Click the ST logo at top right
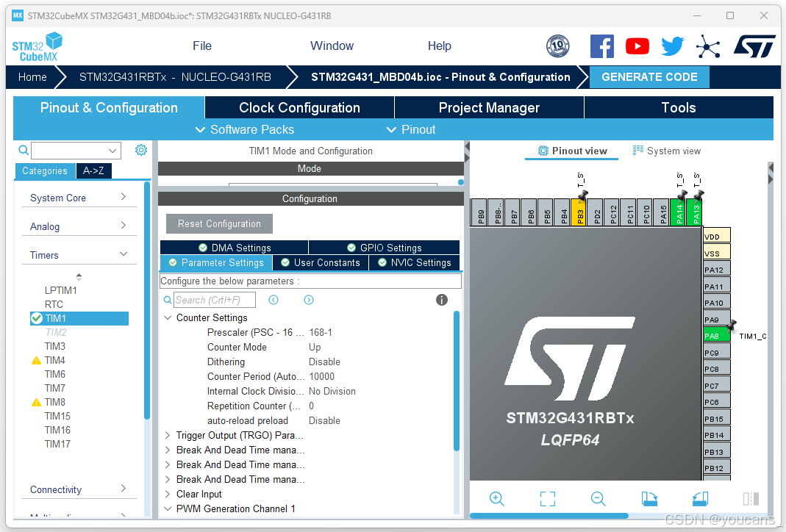The image size is (786, 532). tap(754, 46)
